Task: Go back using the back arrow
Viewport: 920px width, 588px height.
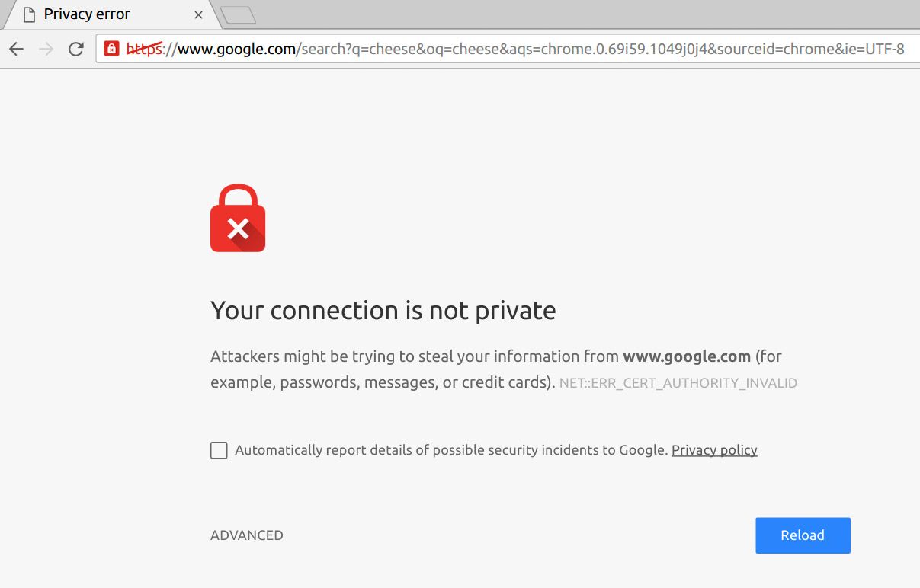Action: [17, 50]
